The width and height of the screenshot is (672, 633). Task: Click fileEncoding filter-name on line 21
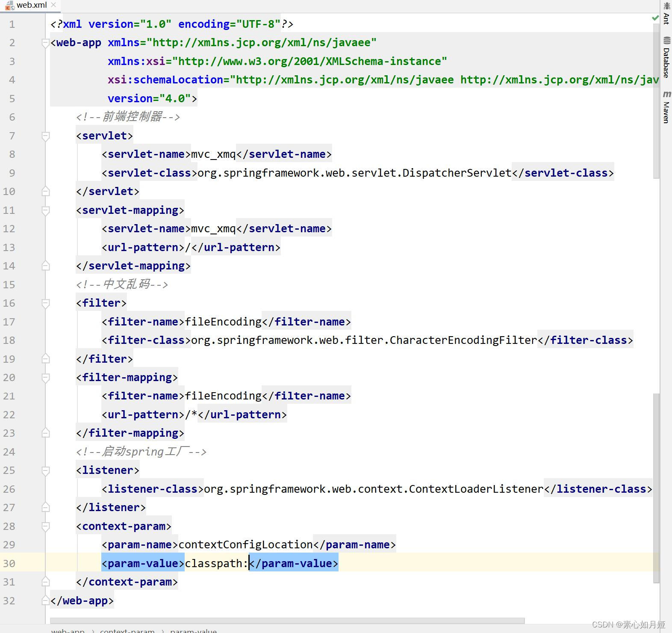tap(223, 396)
